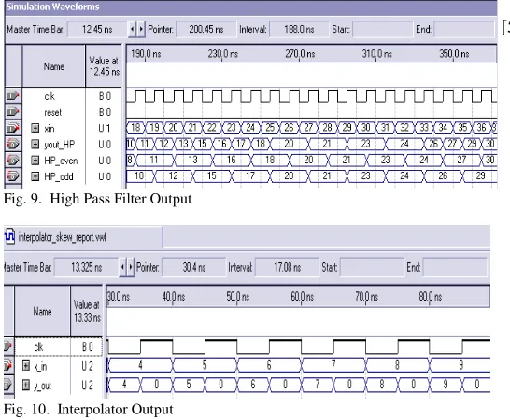Screen dimensions: 510x420
Task: Select the reset signal name
Action: coord(52,113)
